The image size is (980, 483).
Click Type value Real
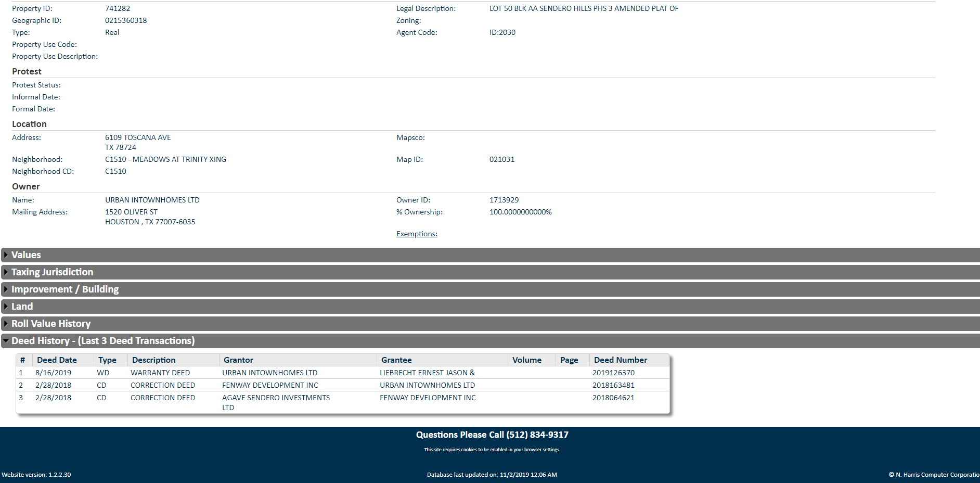click(x=112, y=32)
